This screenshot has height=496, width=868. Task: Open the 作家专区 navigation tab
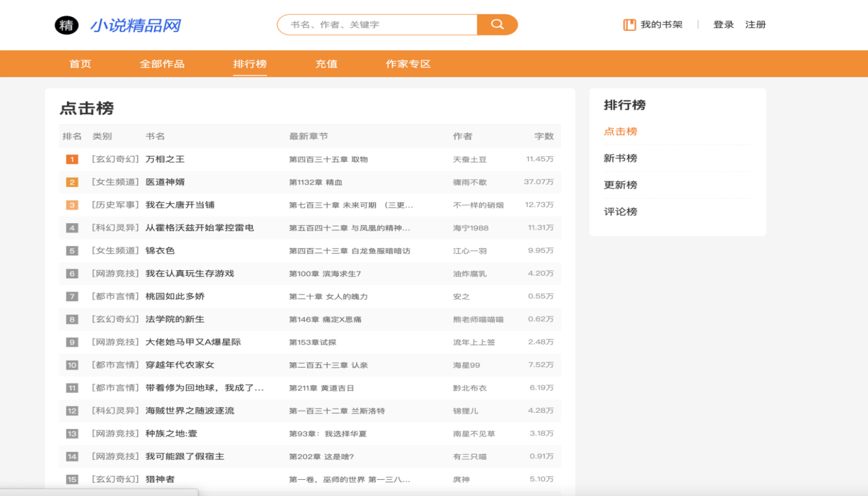click(408, 64)
